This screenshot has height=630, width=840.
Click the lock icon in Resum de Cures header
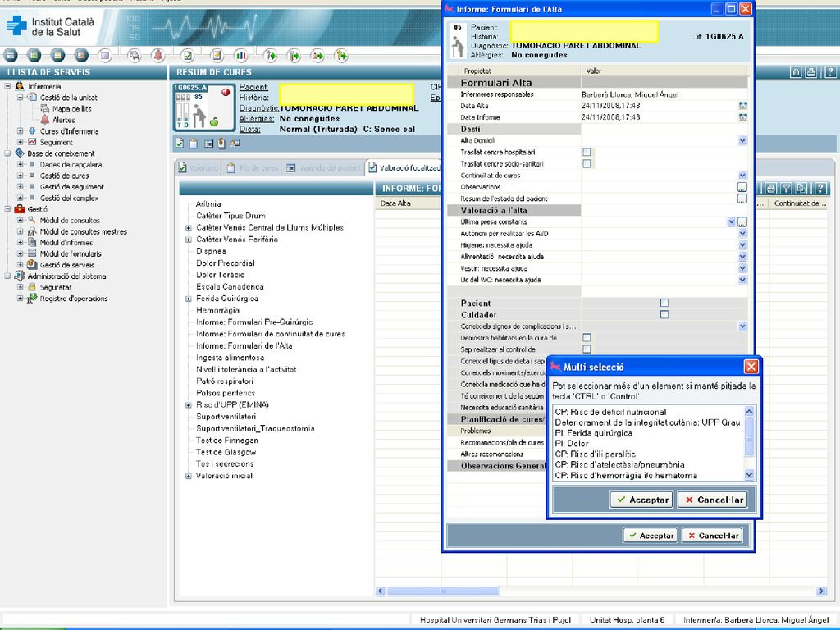[x=796, y=72]
